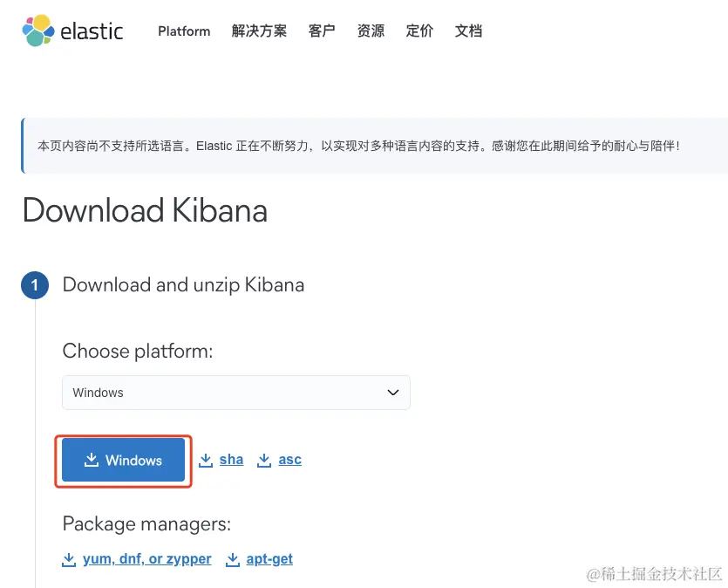The image size is (728, 588).
Task: Go to the 定价 page
Action: point(419,31)
